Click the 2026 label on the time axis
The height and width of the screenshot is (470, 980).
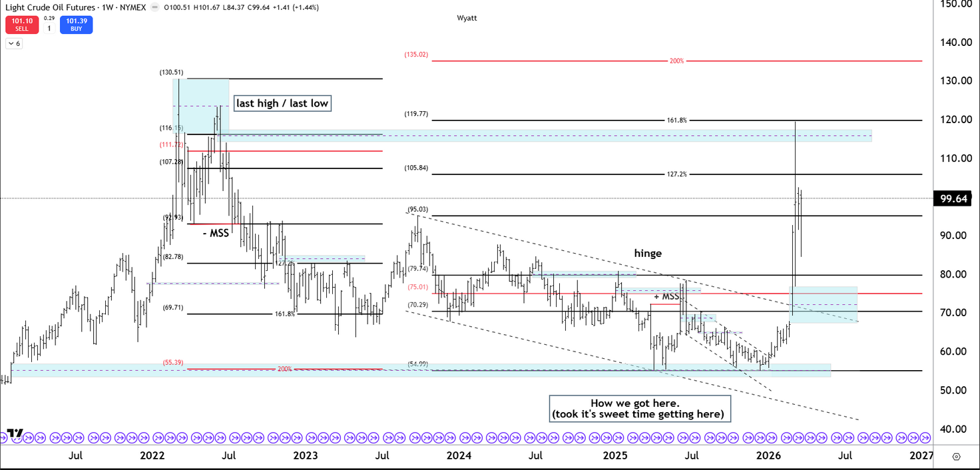pyautogui.click(x=769, y=455)
